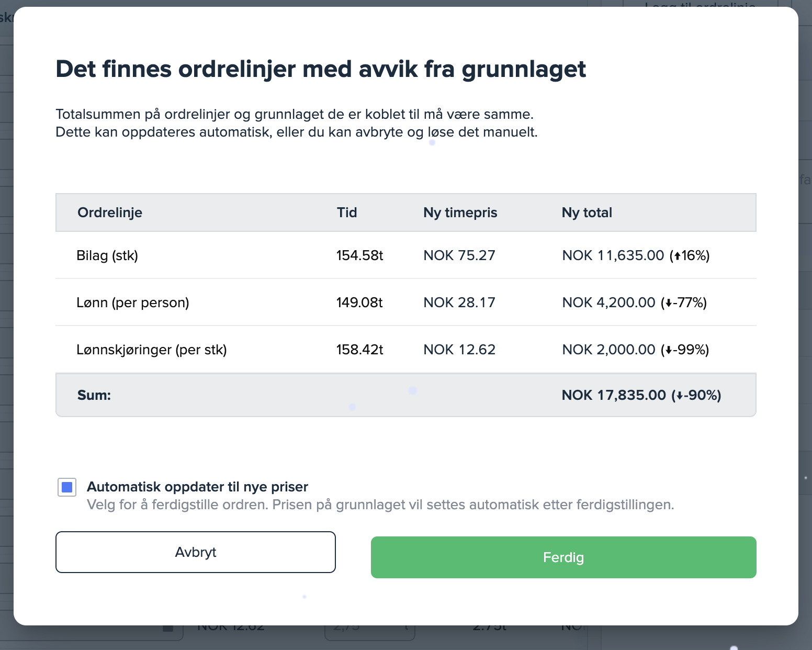Click the NOK 28.17 hourly price
The image size is (812, 650).
pyautogui.click(x=459, y=302)
